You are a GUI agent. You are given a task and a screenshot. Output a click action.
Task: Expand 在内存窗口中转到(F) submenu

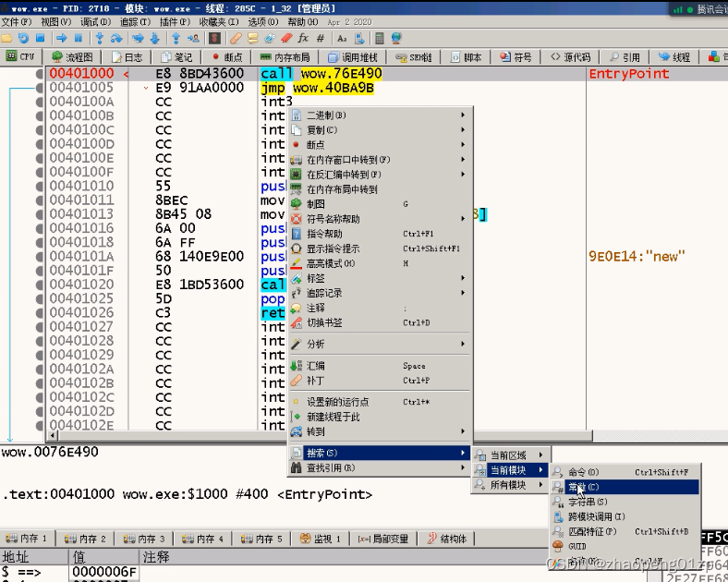[379, 160]
